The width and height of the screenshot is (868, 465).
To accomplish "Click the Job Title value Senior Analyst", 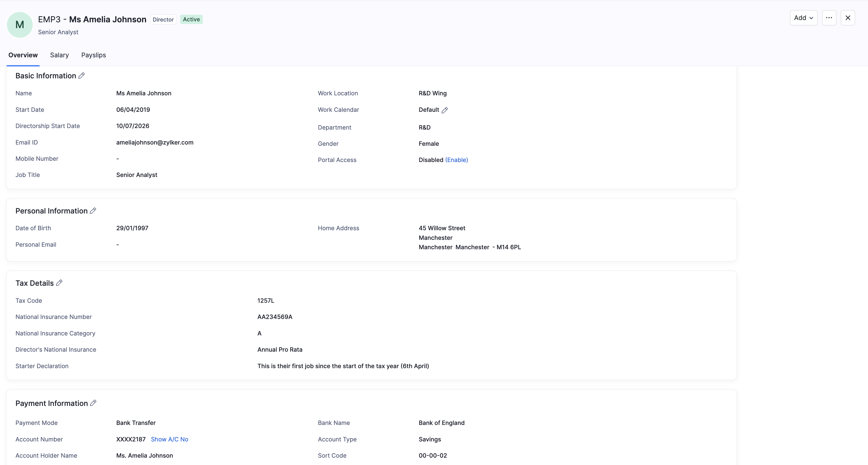I will (137, 175).
